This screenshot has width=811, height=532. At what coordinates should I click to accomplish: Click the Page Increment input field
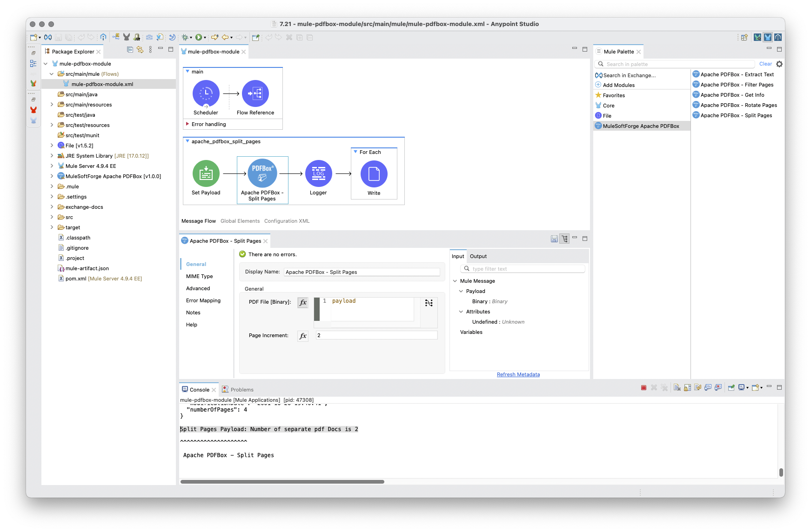point(376,335)
